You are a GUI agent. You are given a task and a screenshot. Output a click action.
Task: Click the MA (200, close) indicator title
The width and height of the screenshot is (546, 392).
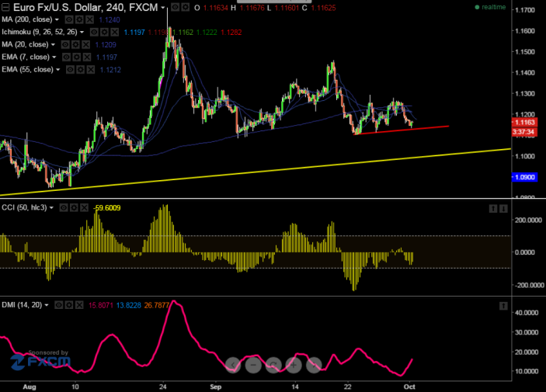click(x=27, y=19)
